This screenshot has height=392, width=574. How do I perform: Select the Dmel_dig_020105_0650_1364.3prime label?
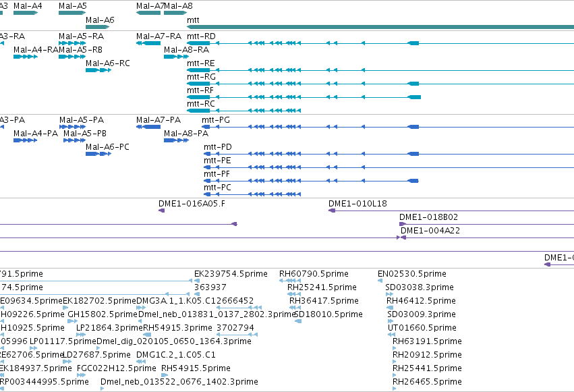[x=174, y=342]
